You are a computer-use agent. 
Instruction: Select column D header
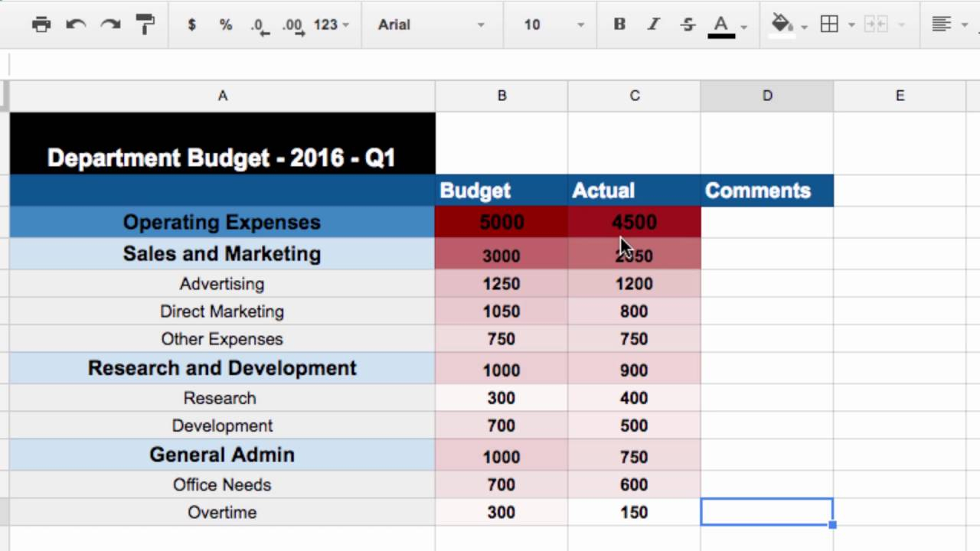(x=766, y=96)
